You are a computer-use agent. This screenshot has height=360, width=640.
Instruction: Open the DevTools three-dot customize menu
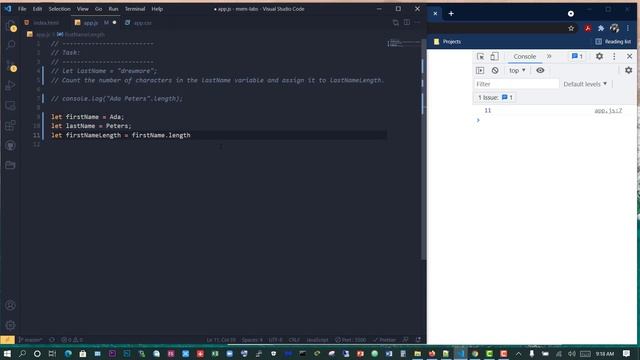(x=614, y=56)
